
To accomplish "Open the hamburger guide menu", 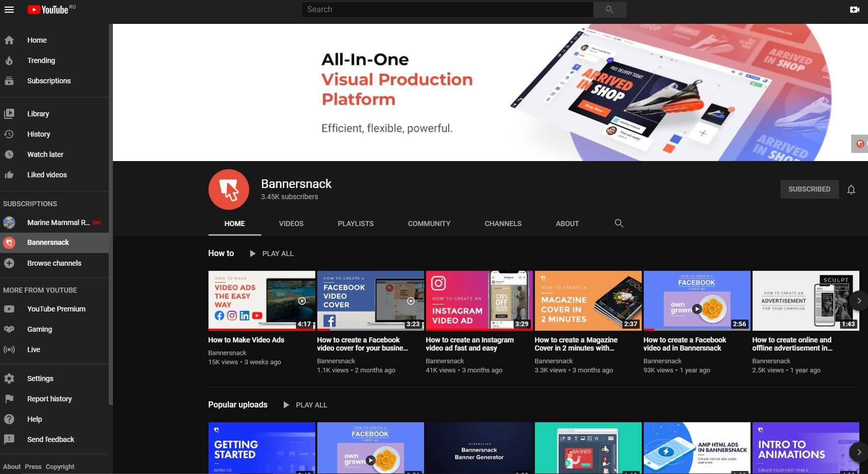I will 9,10.
